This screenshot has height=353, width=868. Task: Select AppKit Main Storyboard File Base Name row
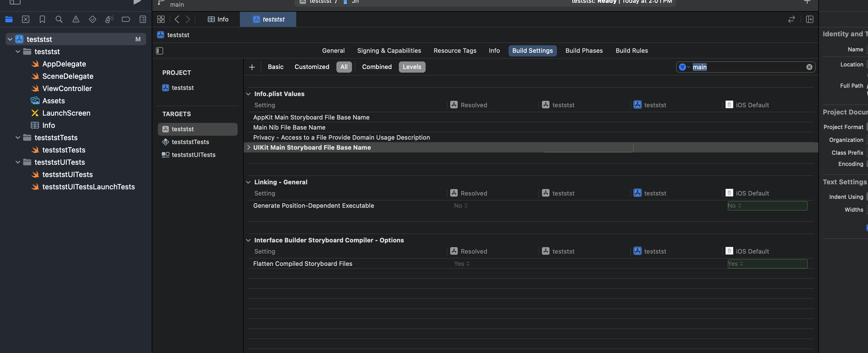click(x=531, y=117)
